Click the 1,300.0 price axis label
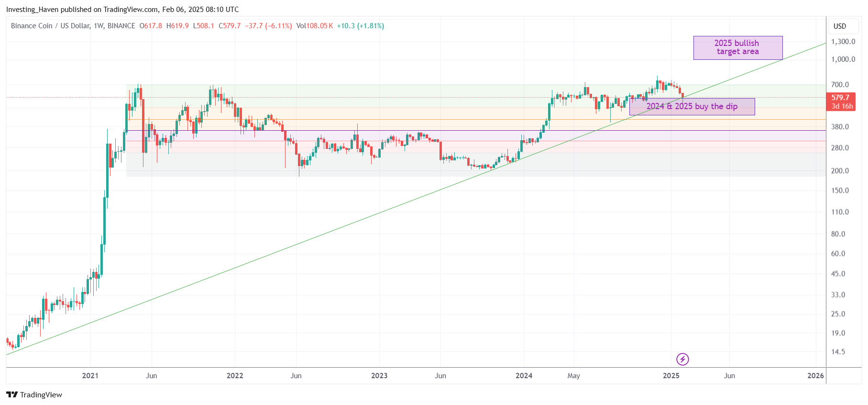The width and height of the screenshot is (868, 405). (843, 42)
